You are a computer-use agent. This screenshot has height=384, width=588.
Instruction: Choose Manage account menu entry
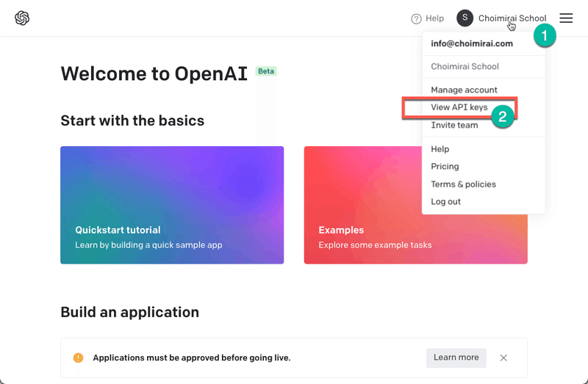pos(464,90)
